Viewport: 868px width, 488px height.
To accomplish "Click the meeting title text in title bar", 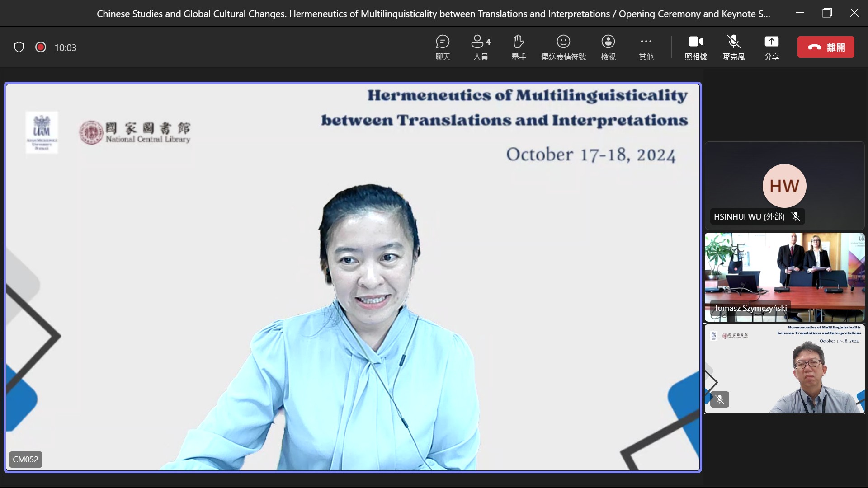I will [433, 14].
